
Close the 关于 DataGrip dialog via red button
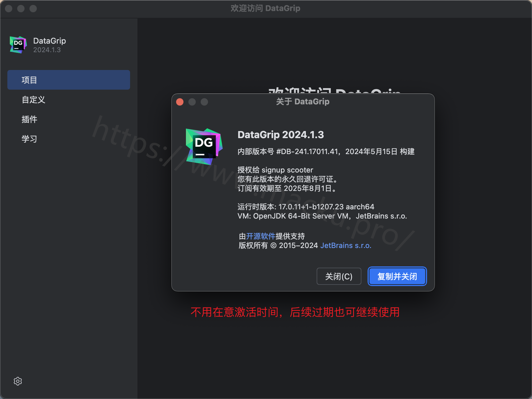coord(180,102)
